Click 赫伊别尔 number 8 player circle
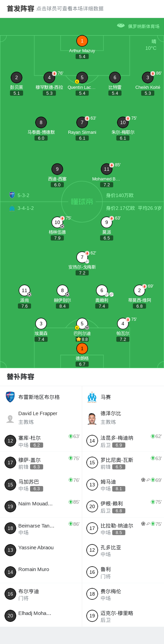Viewport: 164px width, 644px height. click(x=62, y=291)
